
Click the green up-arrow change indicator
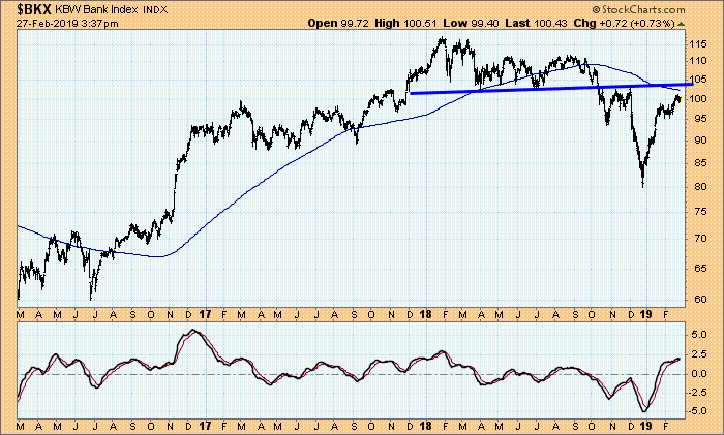click(682, 24)
